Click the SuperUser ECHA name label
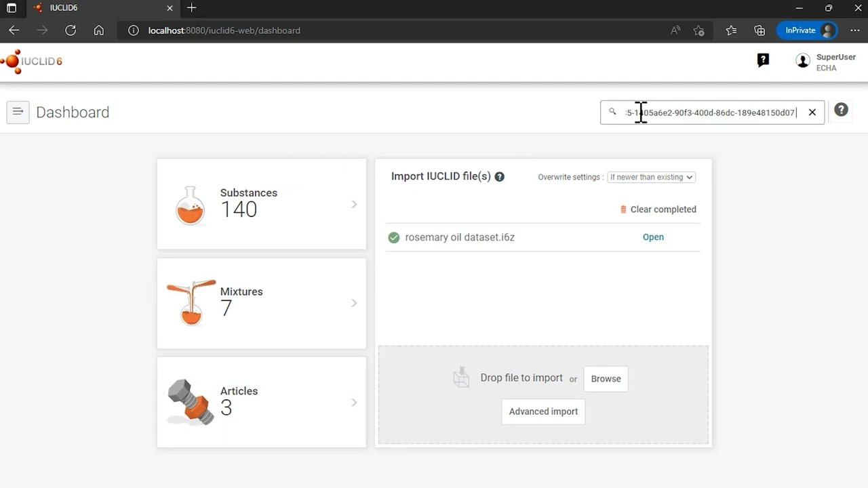The height and width of the screenshot is (488, 868). (835, 62)
